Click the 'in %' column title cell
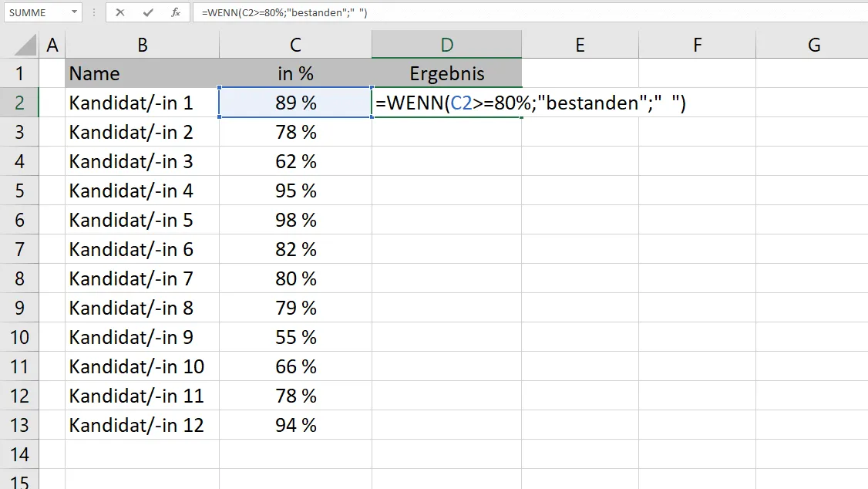The image size is (868, 489). point(295,73)
